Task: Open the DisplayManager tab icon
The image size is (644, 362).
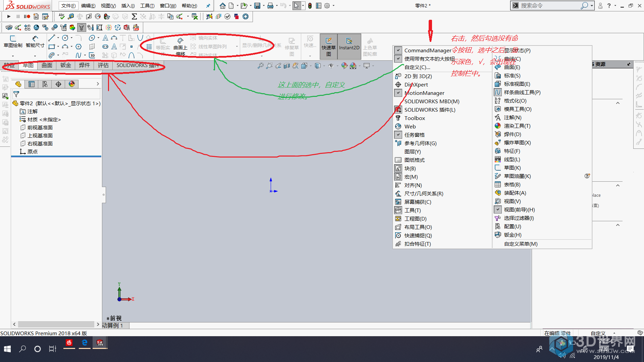Action: tap(72, 84)
